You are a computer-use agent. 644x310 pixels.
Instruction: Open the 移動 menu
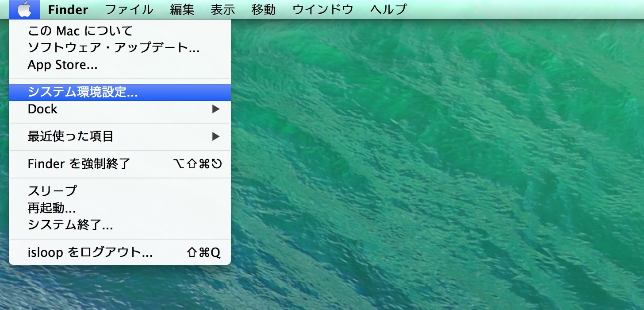[264, 9]
